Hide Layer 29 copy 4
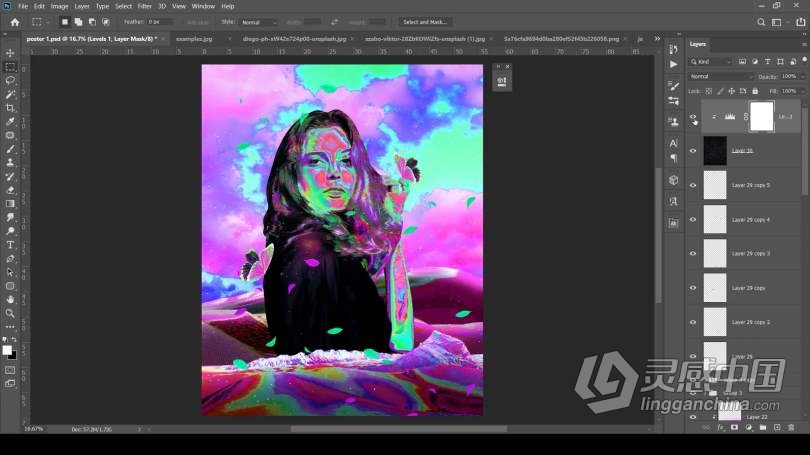Screen dimensions: 810x455 [x=693, y=219]
